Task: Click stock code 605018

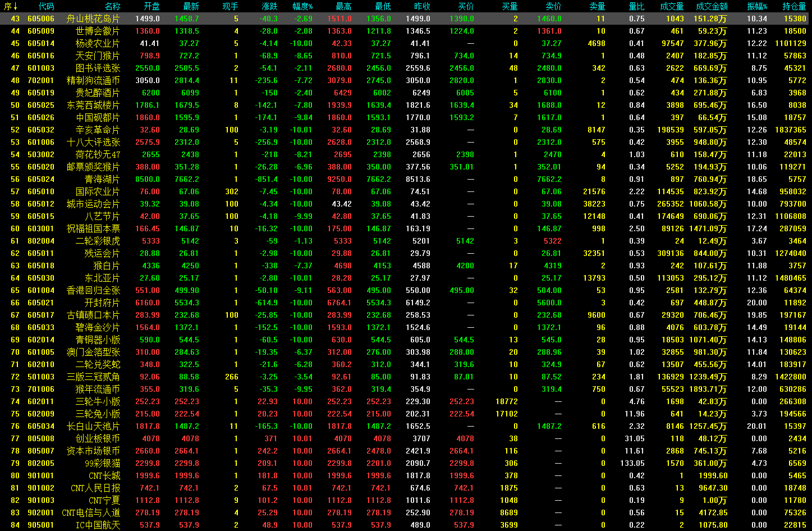Action: click(x=41, y=265)
